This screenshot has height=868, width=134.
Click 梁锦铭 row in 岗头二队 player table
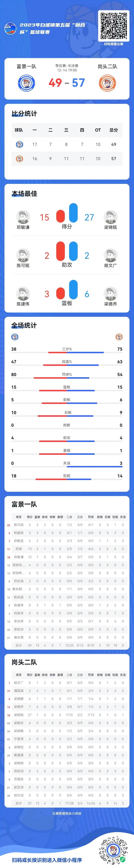tap(67, 715)
